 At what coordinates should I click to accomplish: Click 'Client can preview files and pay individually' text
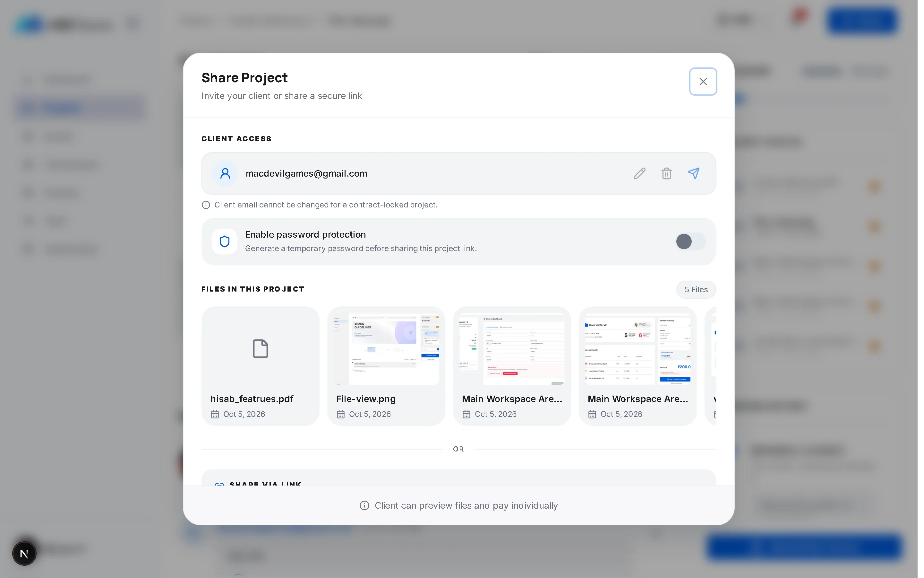466,506
